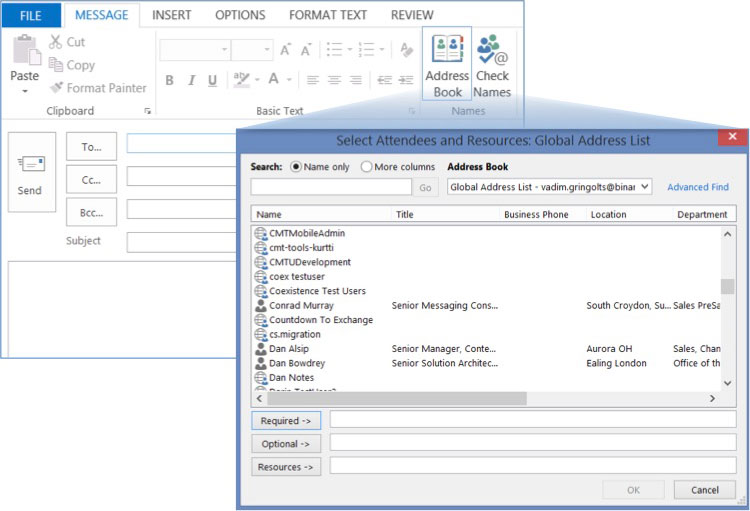Open the Address Book
Image resolution: width=750 pixels, height=511 pixels.
[447, 64]
